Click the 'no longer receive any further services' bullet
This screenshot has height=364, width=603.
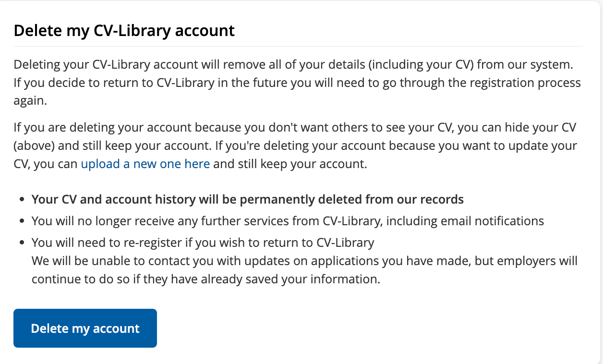[x=288, y=221]
